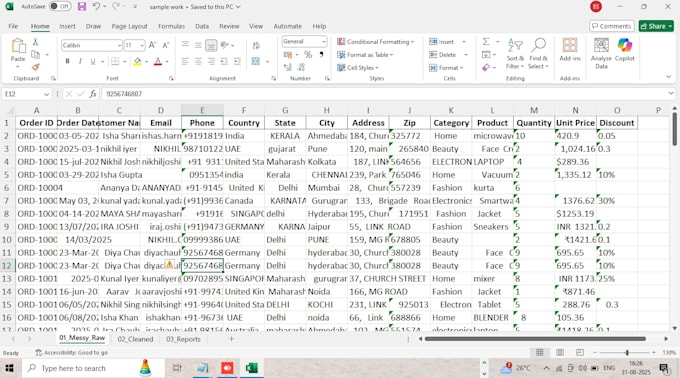Toggle Italic formatting
This screenshot has width=680, height=378.
tap(80, 62)
